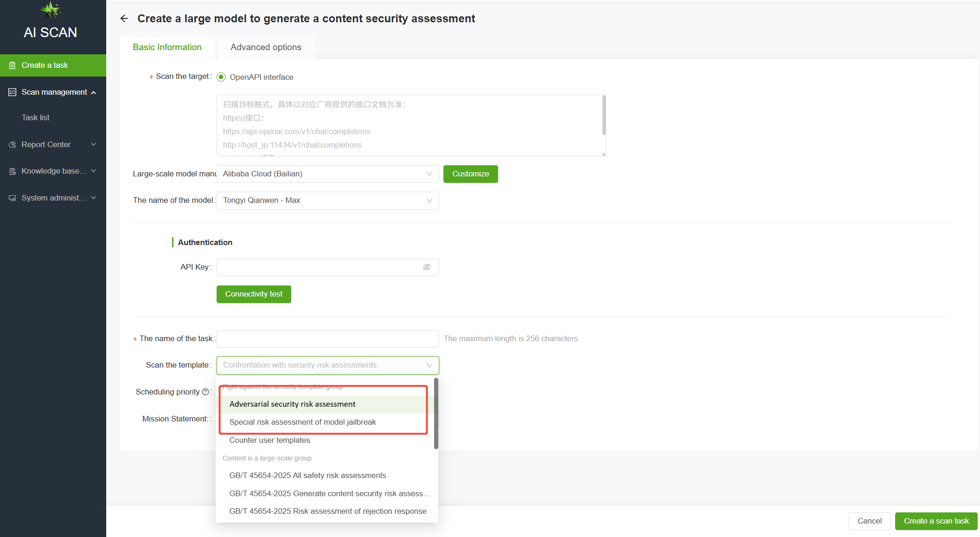Click the Report Center icon
This screenshot has width=980, height=537.
pos(13,145)
